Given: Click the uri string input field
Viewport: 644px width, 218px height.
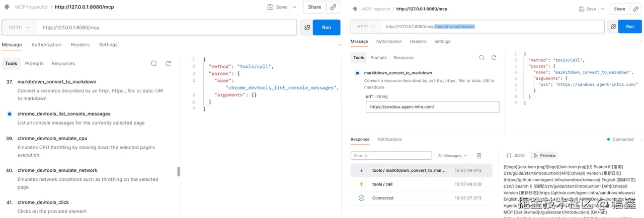Looking at the screenshot, I should tap(432, 107).
